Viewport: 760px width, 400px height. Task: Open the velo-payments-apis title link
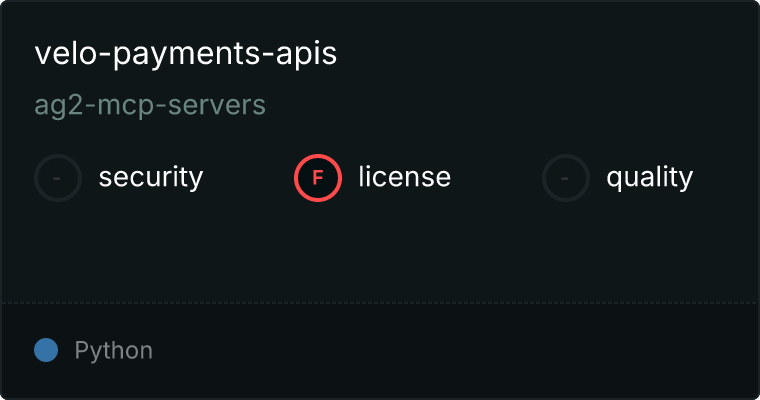186,54
